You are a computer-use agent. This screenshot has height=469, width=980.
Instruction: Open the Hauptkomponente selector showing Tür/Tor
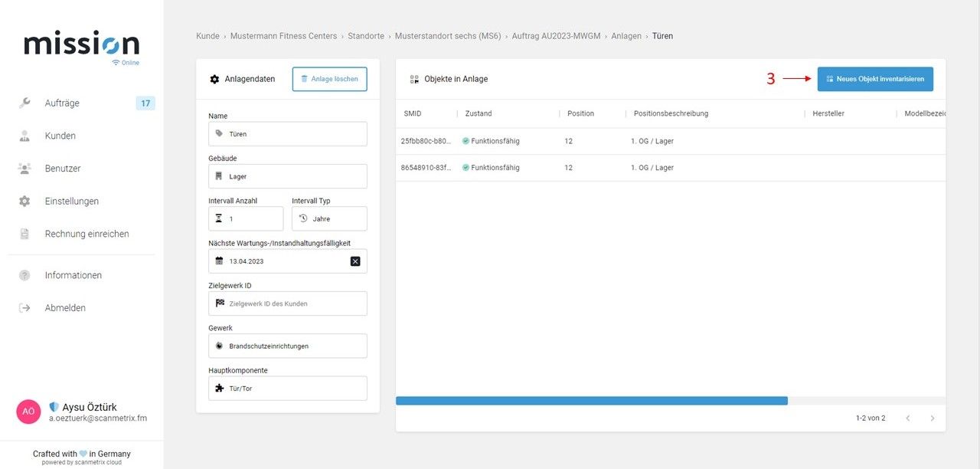288,388
